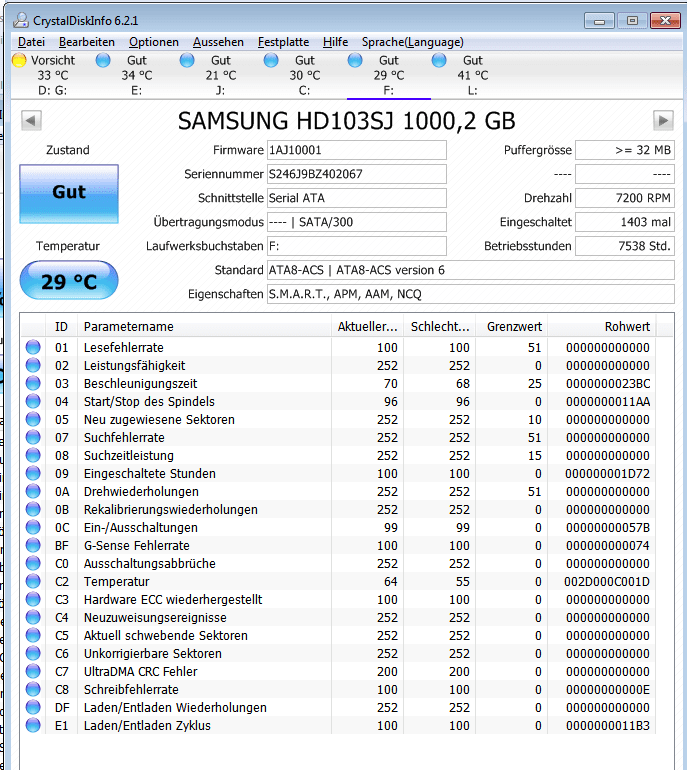Open the Optionen menu
This screenshot has height=770, width=695.
(x=154, y=42)
